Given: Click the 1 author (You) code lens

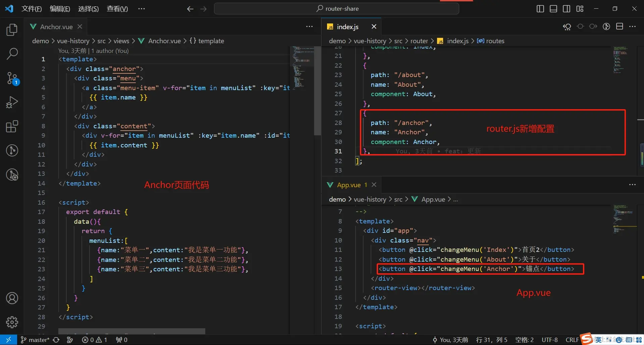Looking at the screenshot, I should point(110,51).
